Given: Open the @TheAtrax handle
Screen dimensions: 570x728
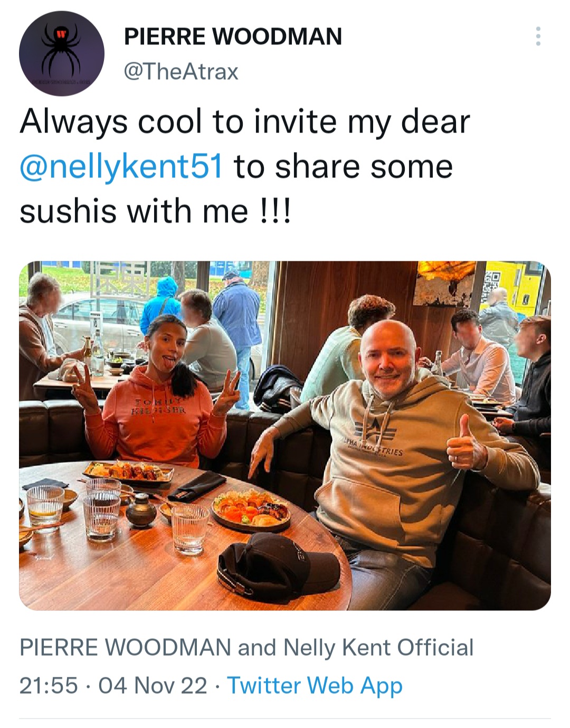Looking at the screenshot, I should click(180, 71).
